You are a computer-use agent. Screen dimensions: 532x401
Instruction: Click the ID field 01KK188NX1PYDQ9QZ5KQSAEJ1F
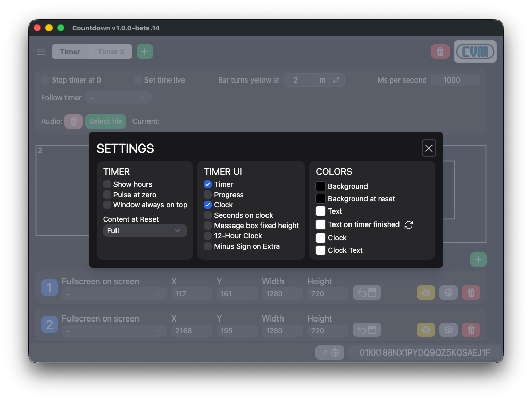(x=424, y=352)
